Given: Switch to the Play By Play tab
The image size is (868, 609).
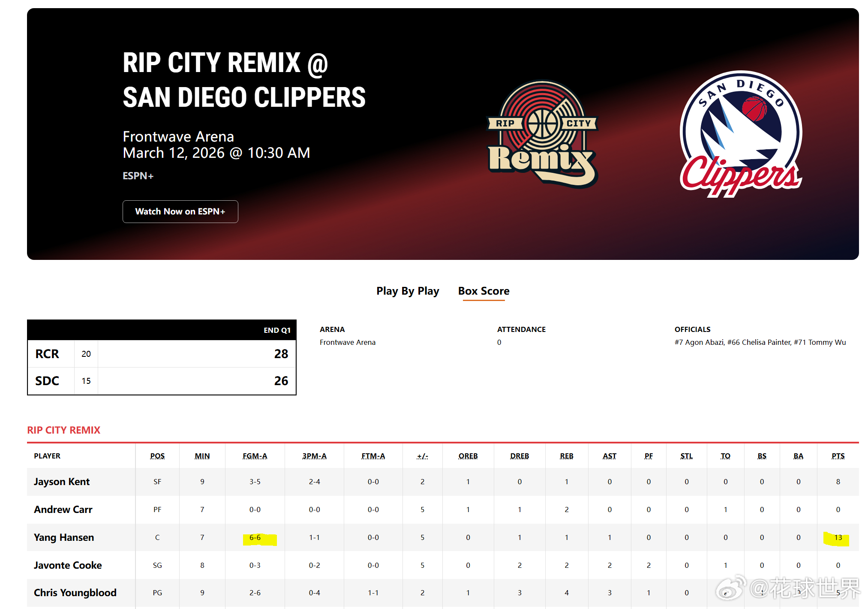Looking at the screenshot, I should [408, 291].
